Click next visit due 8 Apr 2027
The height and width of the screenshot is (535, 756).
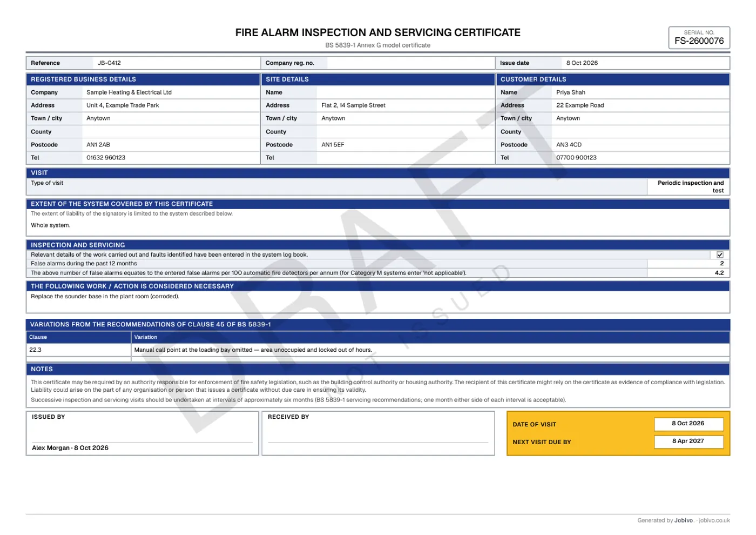[x=688, y=441]
